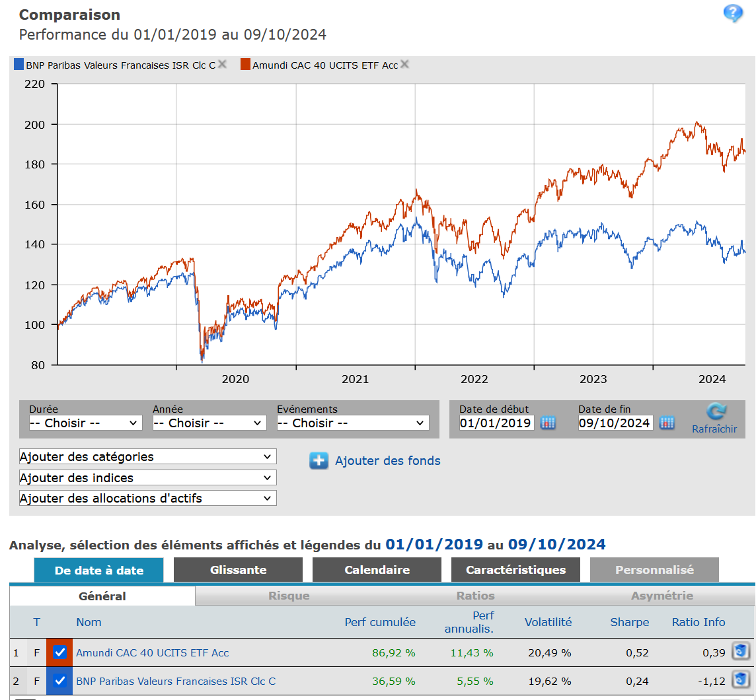Select the Général sub-tab
Image resolution: width=756 pixels, height=700 pixels.
(x=102, y=596)
